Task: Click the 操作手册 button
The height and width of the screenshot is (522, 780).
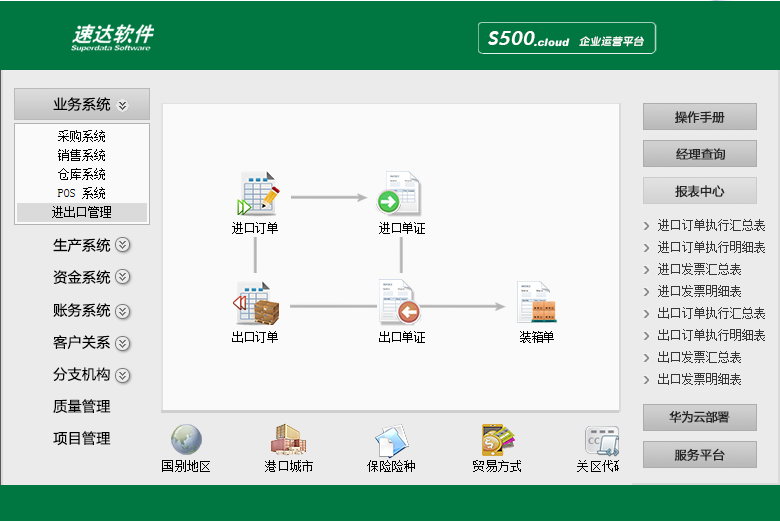Action: point(699,117)
